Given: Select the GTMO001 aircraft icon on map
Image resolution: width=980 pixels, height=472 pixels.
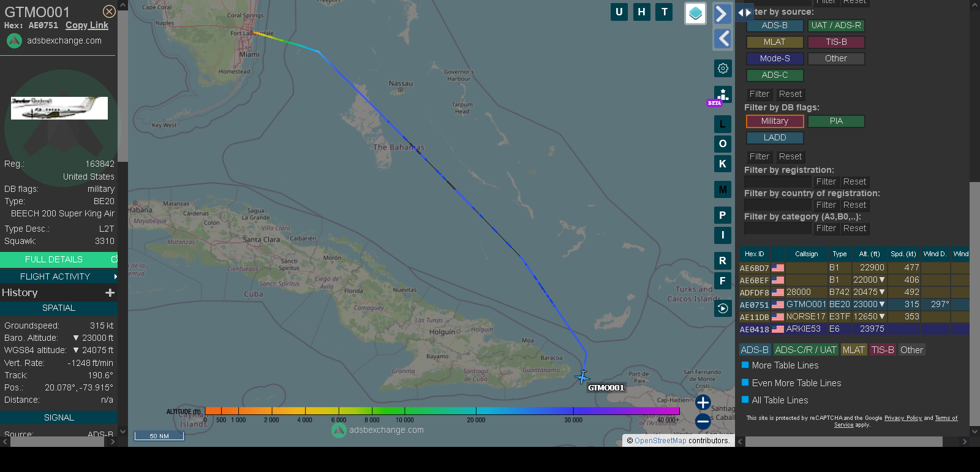Looking at the screenshot, I should [582, 377].
